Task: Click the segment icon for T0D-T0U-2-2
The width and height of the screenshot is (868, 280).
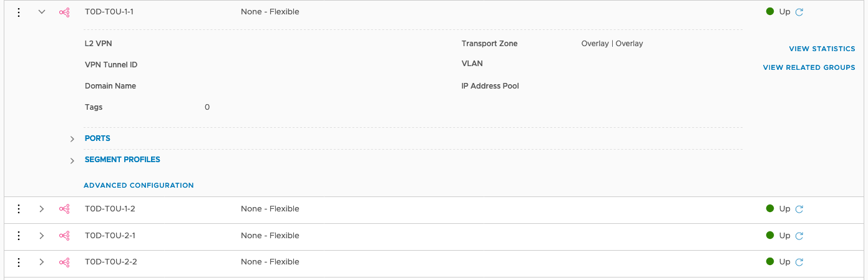Action: (64, 262)
